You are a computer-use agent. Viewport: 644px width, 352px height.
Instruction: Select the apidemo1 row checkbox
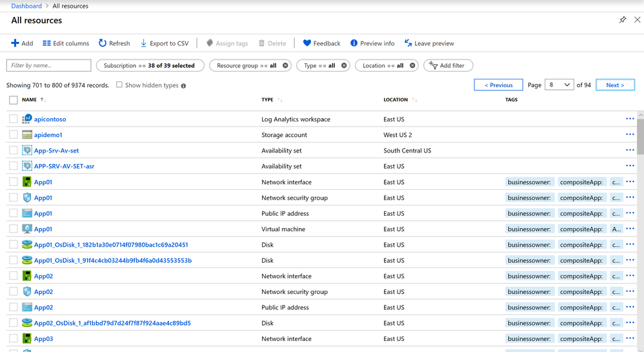[13, 134]
